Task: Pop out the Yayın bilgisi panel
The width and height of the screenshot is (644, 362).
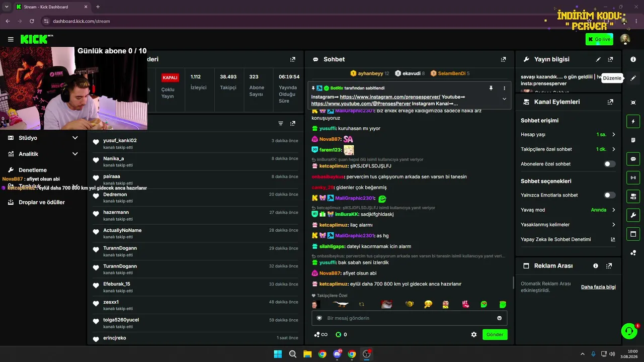Action: click(610, 59)
